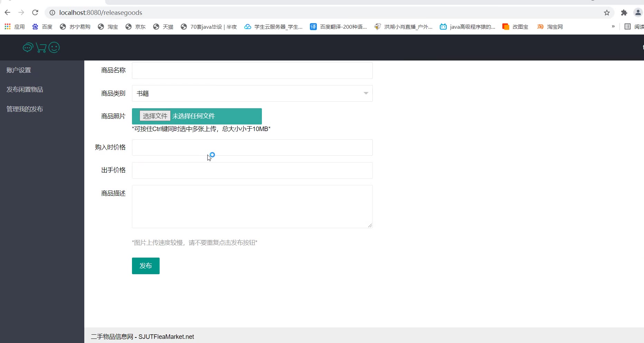Open the 苏宁易购 bookmark
This screenshot has height=343, width=644.
pyautogui.click(x=75, y=27)
